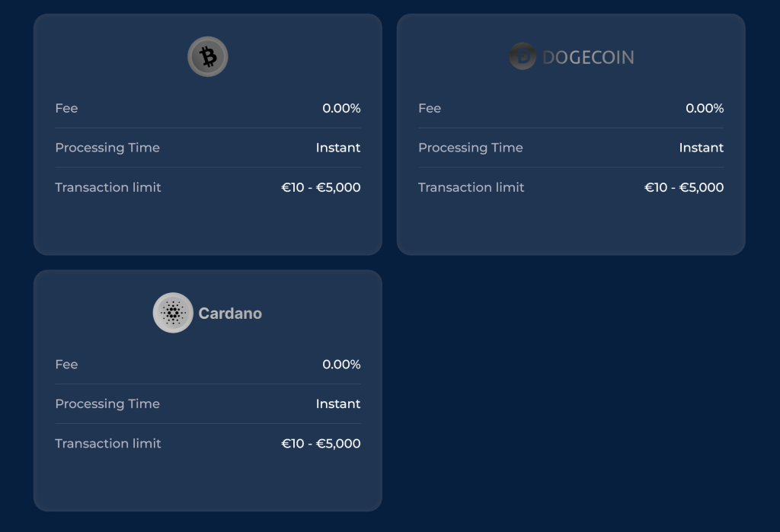Viewport: 780px width, 532px height.
Task: Click the Cardano title text
Action: pos(231,313)
